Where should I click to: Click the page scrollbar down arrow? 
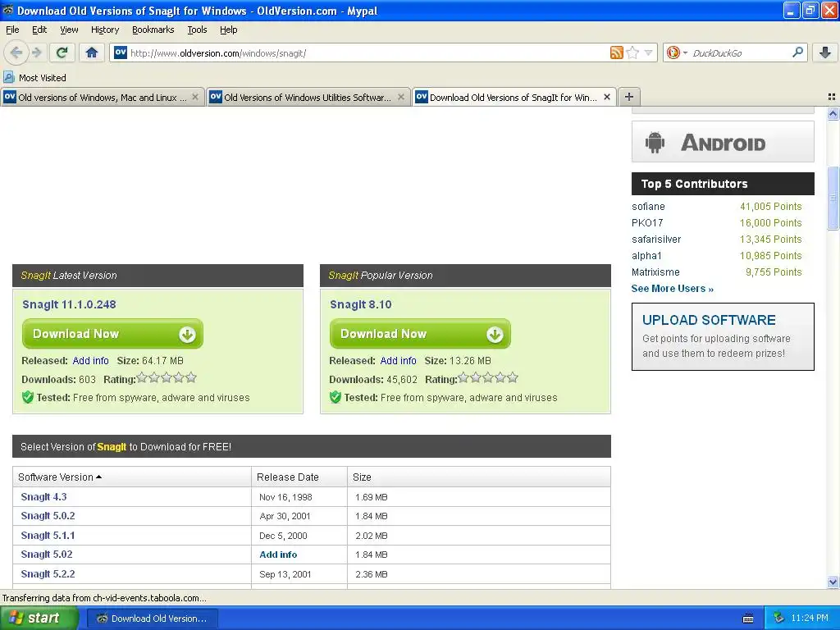(833, 582)
